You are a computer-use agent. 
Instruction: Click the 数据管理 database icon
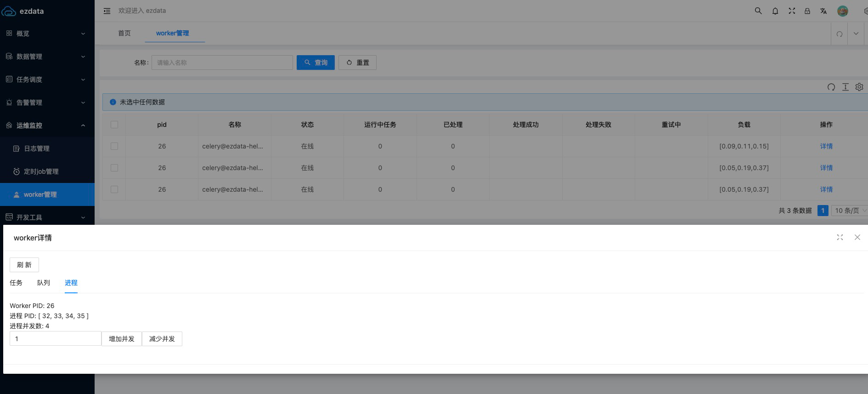[9, 56]
